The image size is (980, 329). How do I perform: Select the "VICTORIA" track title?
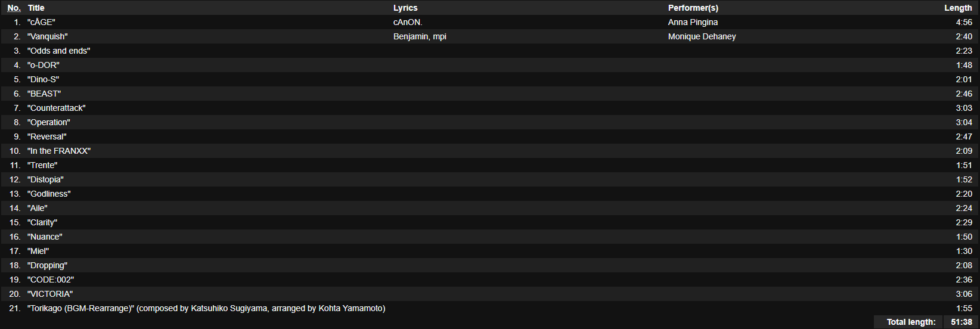(50, 294)
